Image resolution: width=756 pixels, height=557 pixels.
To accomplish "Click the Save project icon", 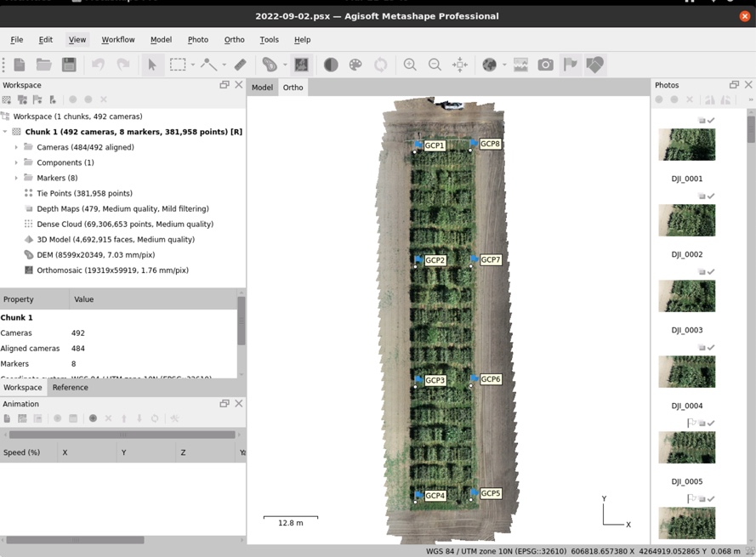I will 69,65.
